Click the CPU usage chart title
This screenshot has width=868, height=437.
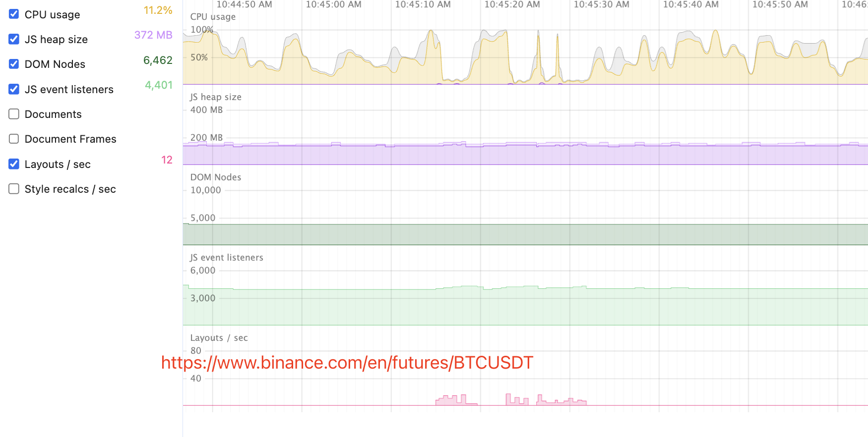tap(213, 17)
